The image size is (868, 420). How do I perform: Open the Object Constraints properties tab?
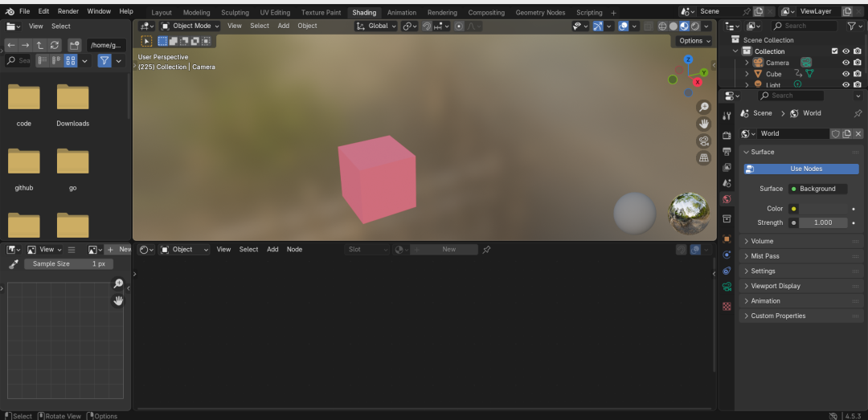727,271
